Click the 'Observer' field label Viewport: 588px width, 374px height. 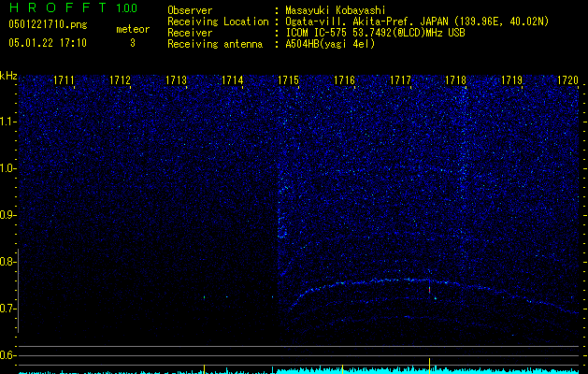[190, 10]
